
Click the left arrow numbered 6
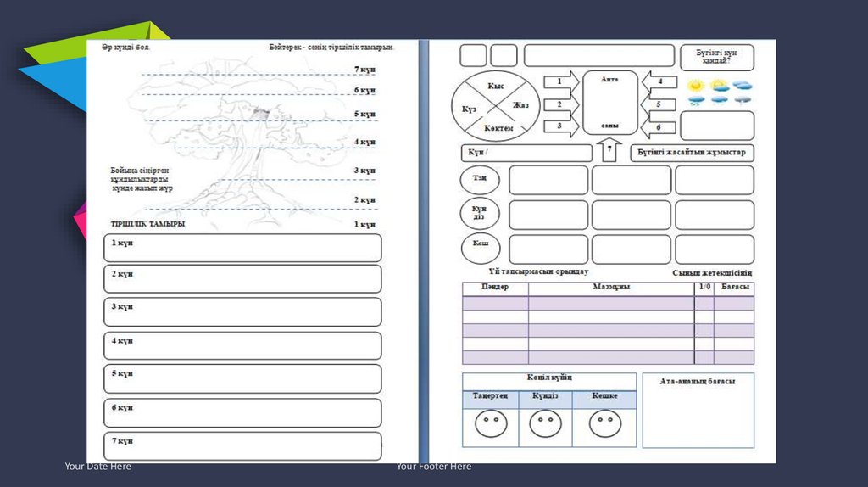tap(659, 127)
